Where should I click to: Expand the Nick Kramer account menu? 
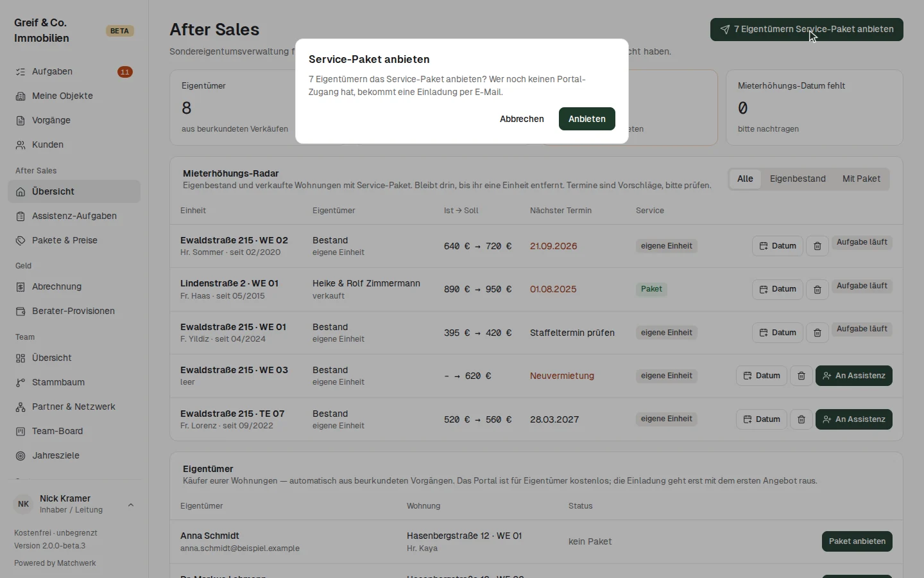pos(74,504)
